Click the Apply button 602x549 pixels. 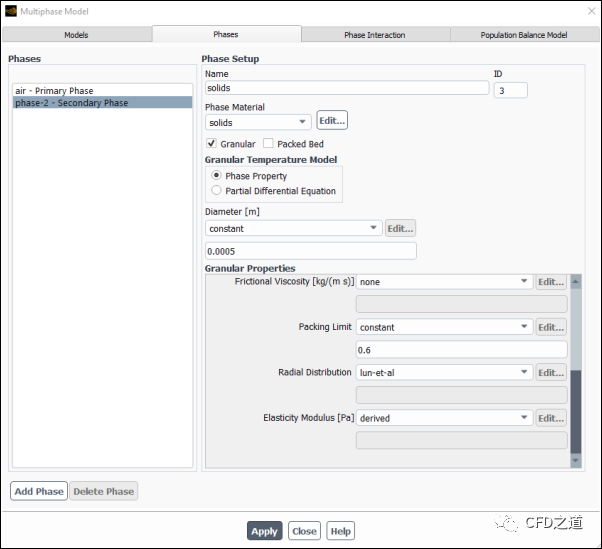click(265, 531)
